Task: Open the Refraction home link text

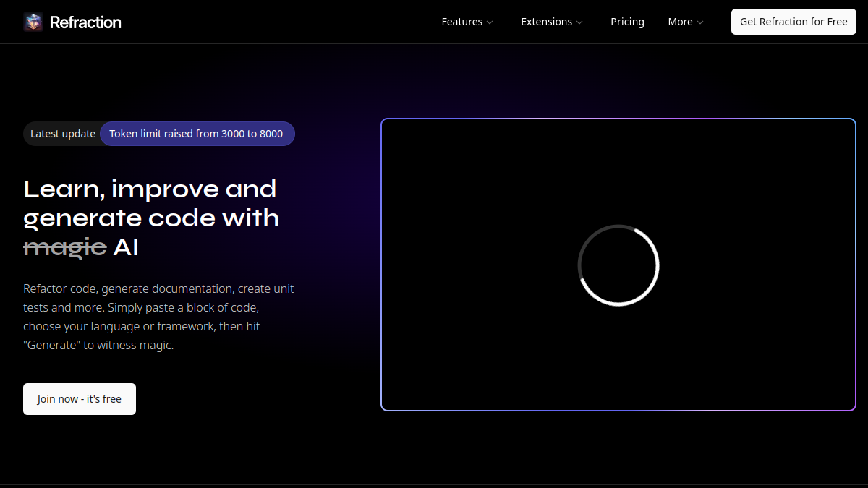Action: click(x=85, y=22)
